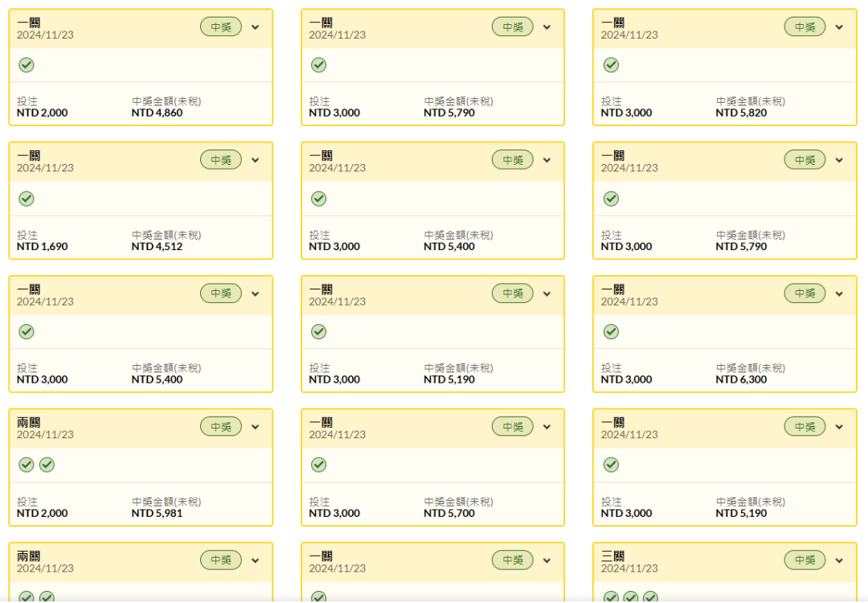Expand the 三關 bet card
Image resolution: width=868 pixels, height=603 pixels.
839,560
